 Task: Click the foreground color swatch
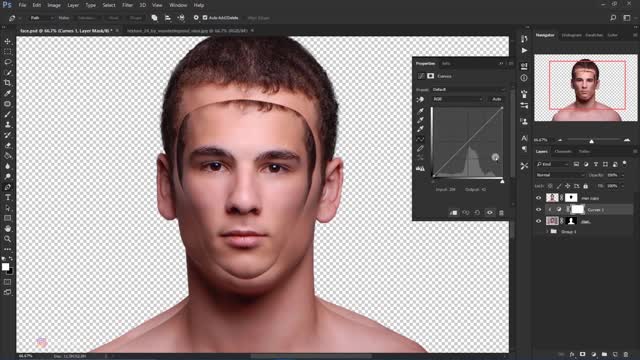pyautogui.click(x=5, y=267)
